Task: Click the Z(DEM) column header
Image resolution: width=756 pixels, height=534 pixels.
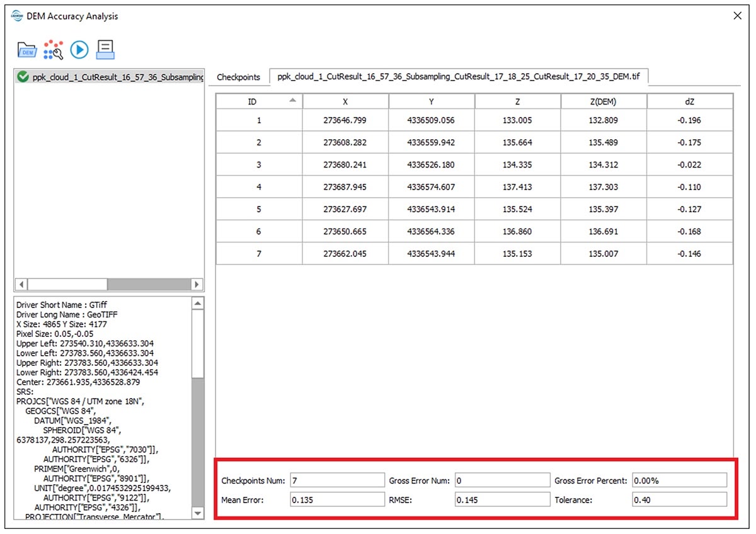Action: click(x=603, y=101)
